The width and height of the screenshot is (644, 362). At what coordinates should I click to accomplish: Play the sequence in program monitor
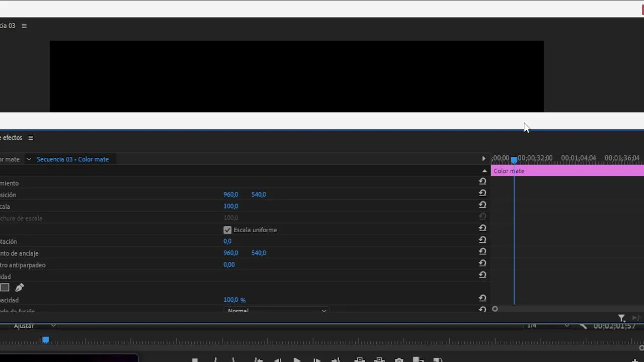pyautogui.click(x=297, y=360)
